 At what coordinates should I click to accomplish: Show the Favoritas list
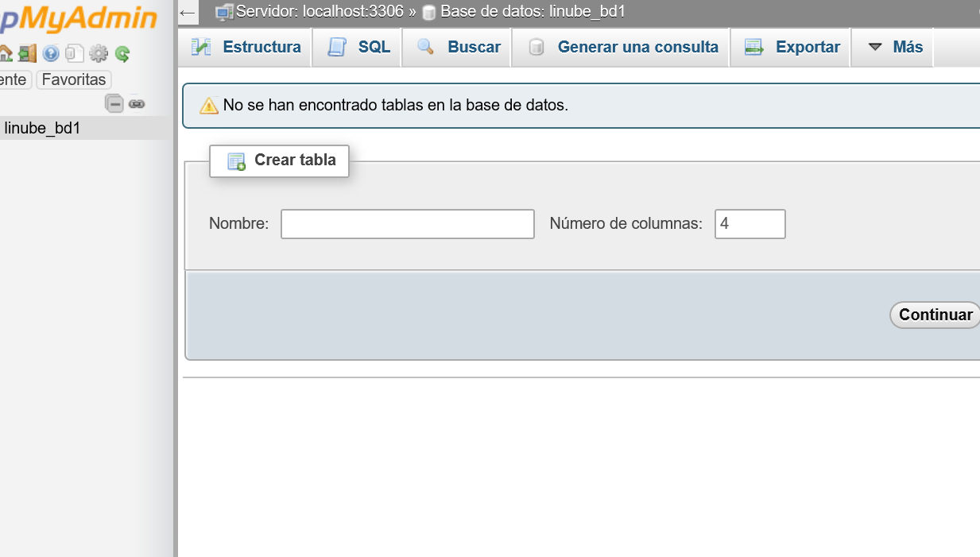(x=73, y=79)
